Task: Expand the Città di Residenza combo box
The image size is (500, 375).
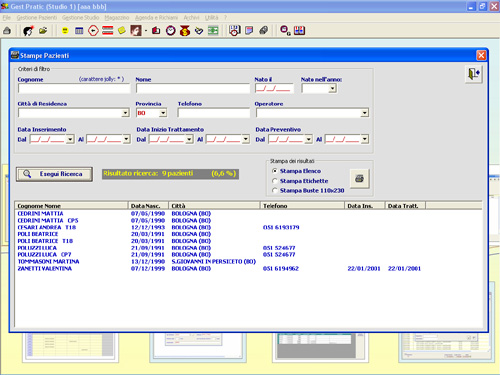Action: [125, 113]
